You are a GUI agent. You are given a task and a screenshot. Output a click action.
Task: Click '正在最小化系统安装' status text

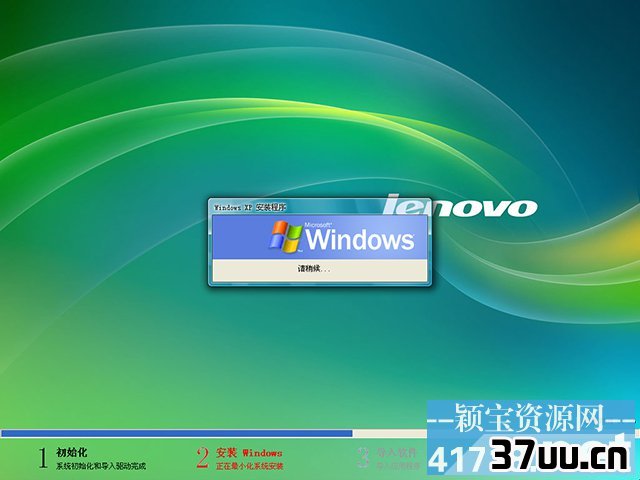(249, 466)
